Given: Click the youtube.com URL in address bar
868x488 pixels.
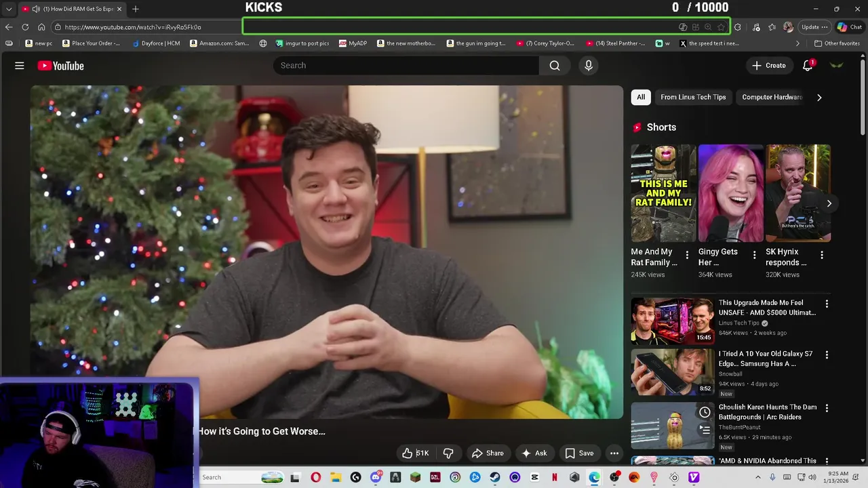Looking at the screenshot, I should coord(133,27).
